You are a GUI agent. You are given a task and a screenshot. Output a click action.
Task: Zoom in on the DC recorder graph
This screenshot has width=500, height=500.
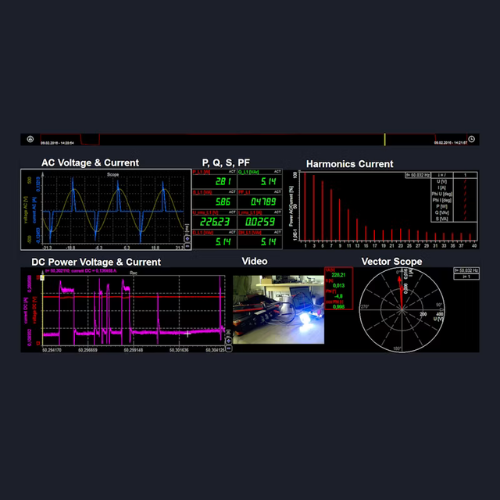[228, 341]
